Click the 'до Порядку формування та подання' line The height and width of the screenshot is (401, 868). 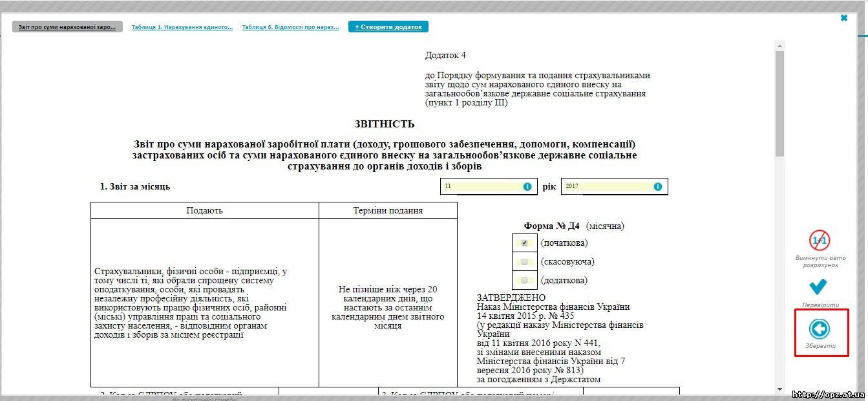(x=538, y=76)
